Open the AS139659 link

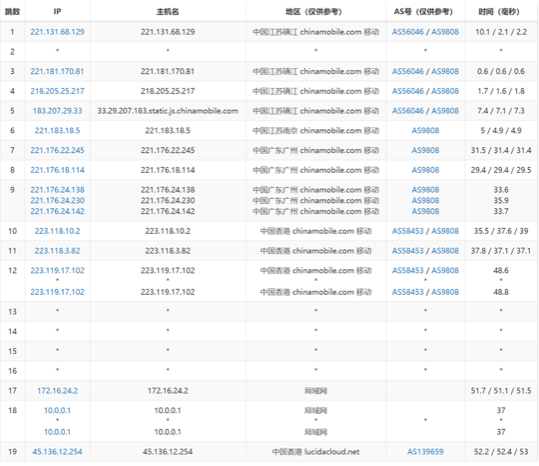[426, 452]
